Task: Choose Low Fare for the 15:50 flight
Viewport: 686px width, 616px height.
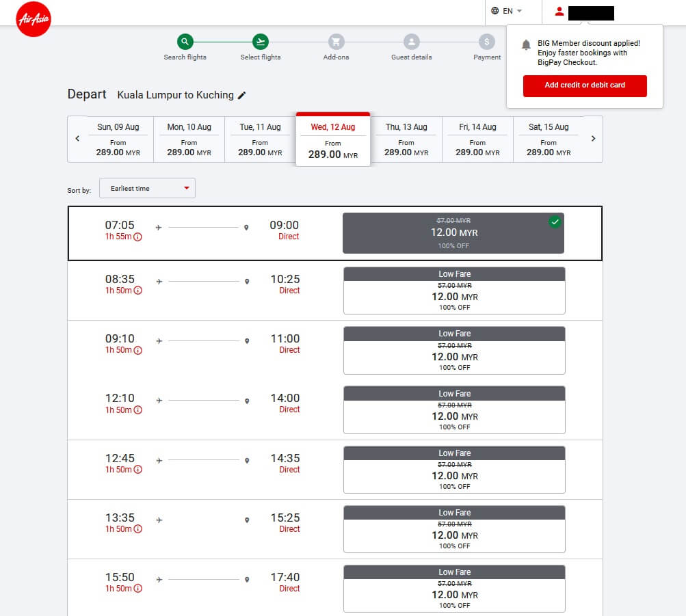Action: point(454,589)
